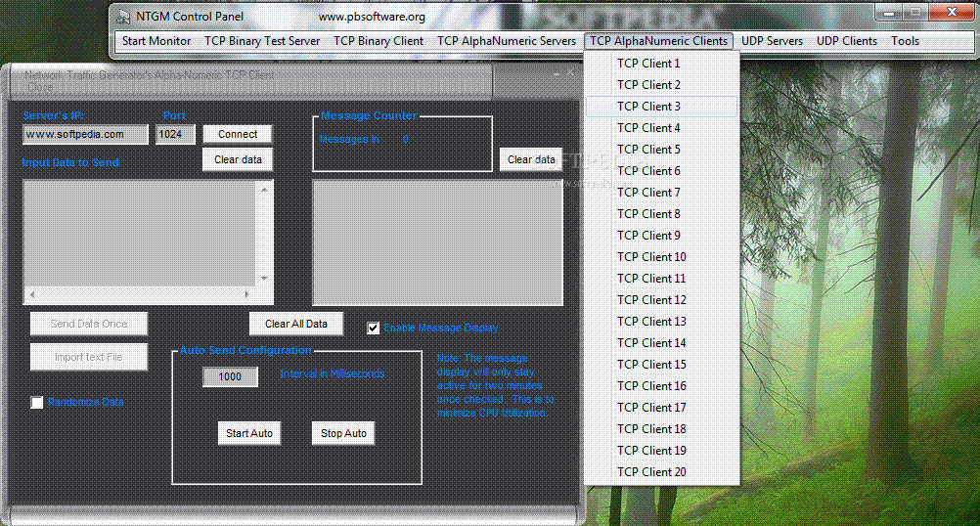The width and height of the screenshot is (980, 526).
Task: Select TCP Client 4
Action: coord(662,128)
